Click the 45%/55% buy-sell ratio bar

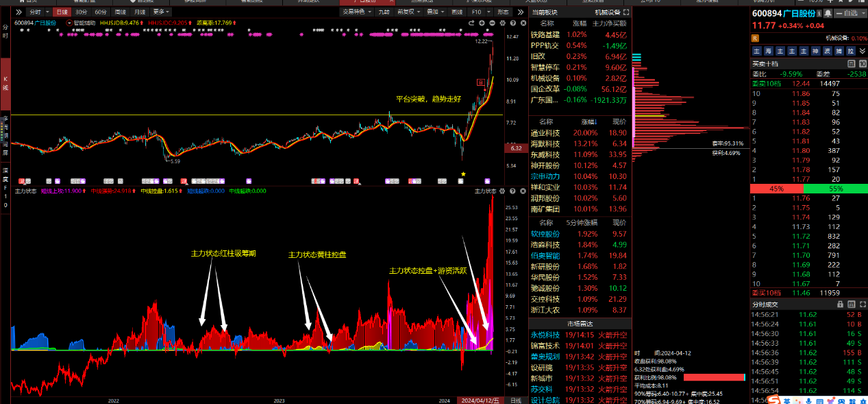point(809,189)
